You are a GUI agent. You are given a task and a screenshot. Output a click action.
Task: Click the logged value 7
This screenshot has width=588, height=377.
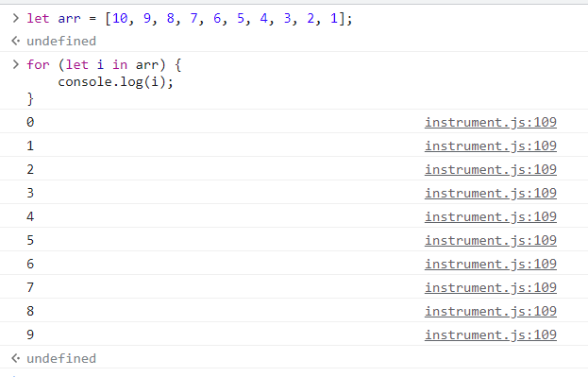coord(30,288)
